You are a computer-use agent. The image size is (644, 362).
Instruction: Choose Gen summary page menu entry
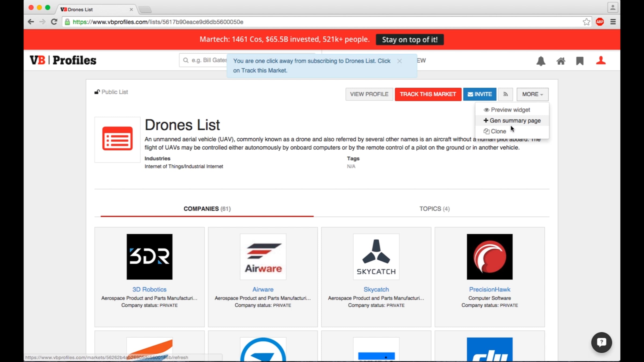[x=515, y=121]
